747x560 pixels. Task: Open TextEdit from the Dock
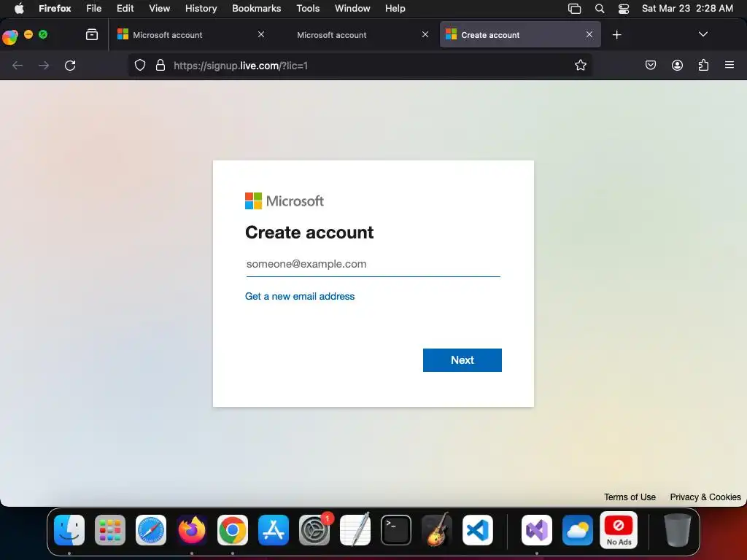(355, 529)
